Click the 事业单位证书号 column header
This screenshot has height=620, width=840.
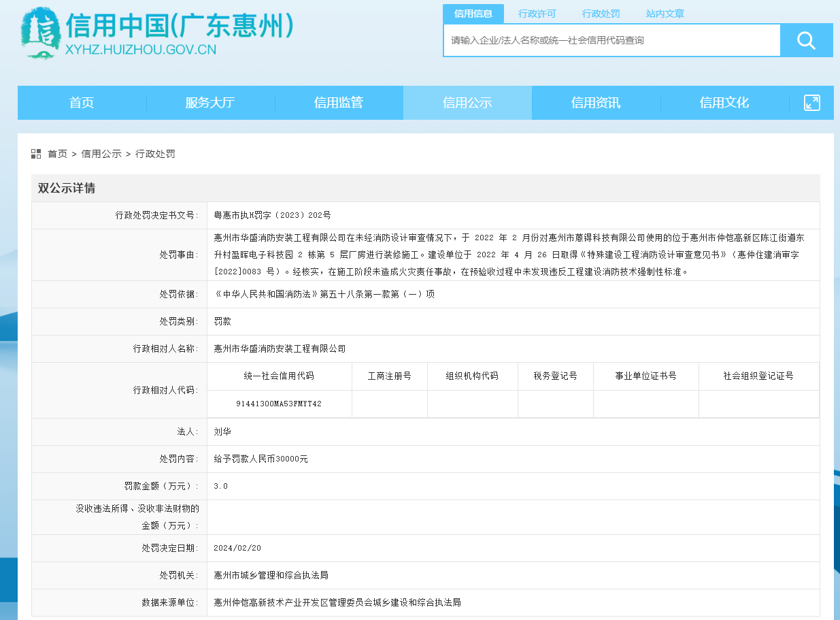point(645,376)
